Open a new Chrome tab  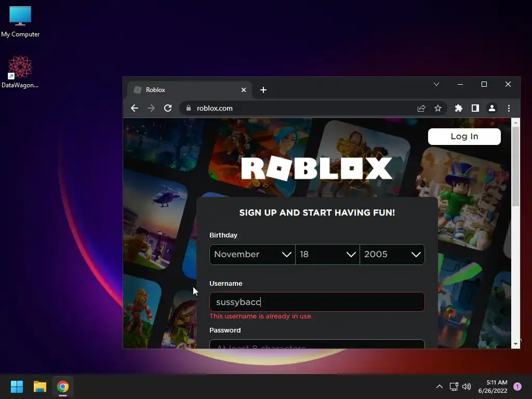pos(263,90)
